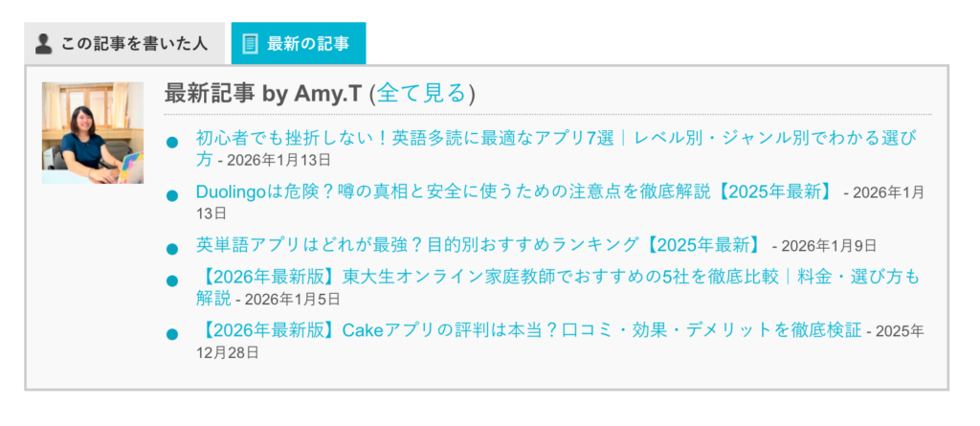Click the document icon on 最新の記事 tab
This screenshot has width=980, height=426.
pyautogui.click(x=251, y=43)
